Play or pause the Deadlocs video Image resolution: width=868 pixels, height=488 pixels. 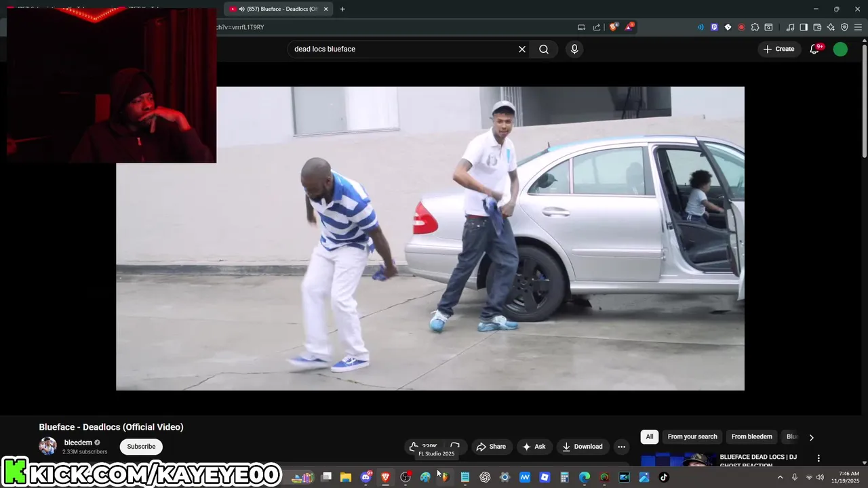pos(430,238)
